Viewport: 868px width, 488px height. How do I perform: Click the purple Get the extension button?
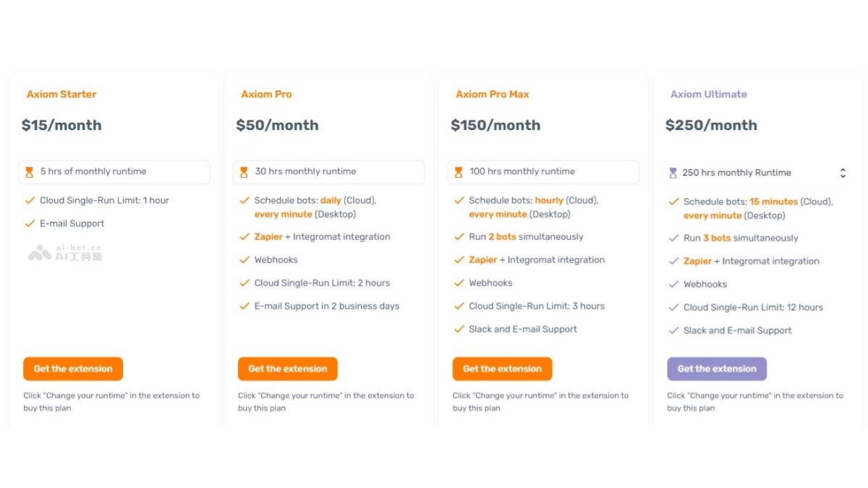click(717, 369)
